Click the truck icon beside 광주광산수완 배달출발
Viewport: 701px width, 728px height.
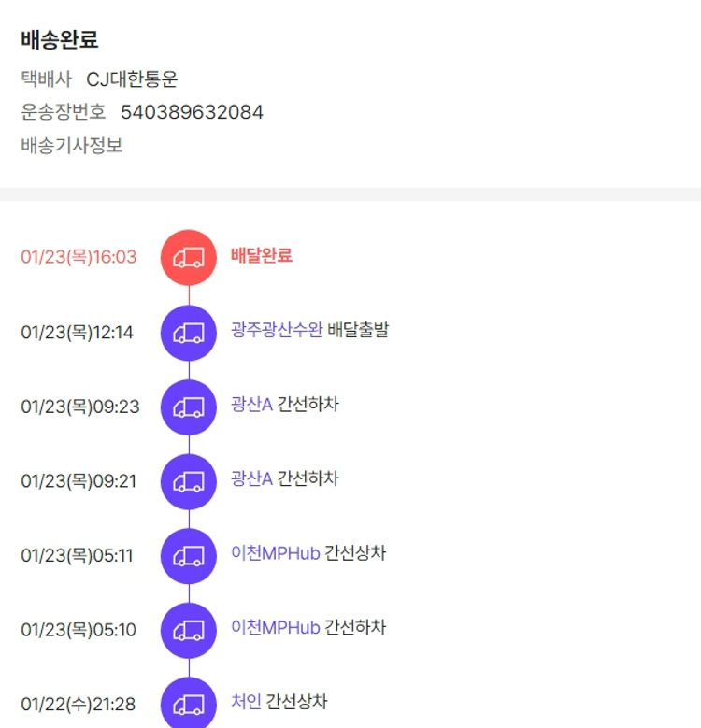pyautogui.click(x=189, y=332)
